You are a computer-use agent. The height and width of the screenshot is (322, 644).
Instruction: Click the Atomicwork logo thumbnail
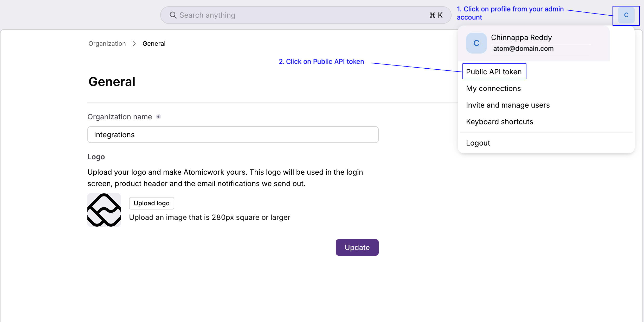pyautogui.click(x=104, y=210)
